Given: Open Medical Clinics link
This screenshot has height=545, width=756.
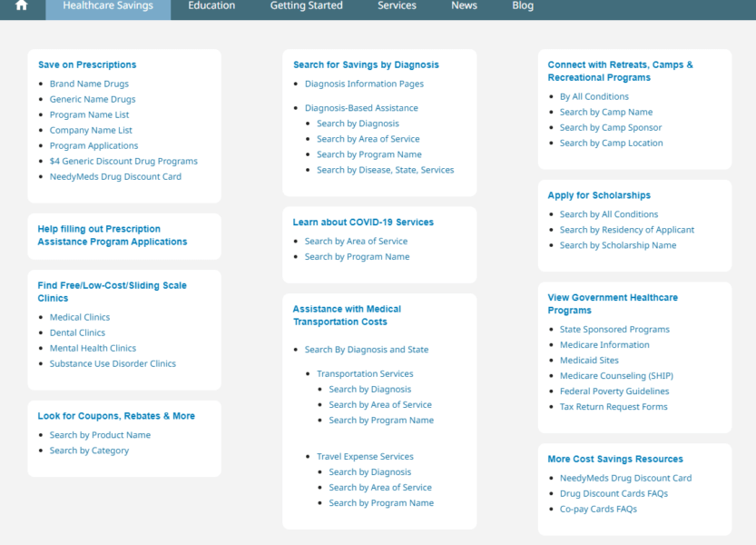Looking at the screenshot, I should 80,317.
